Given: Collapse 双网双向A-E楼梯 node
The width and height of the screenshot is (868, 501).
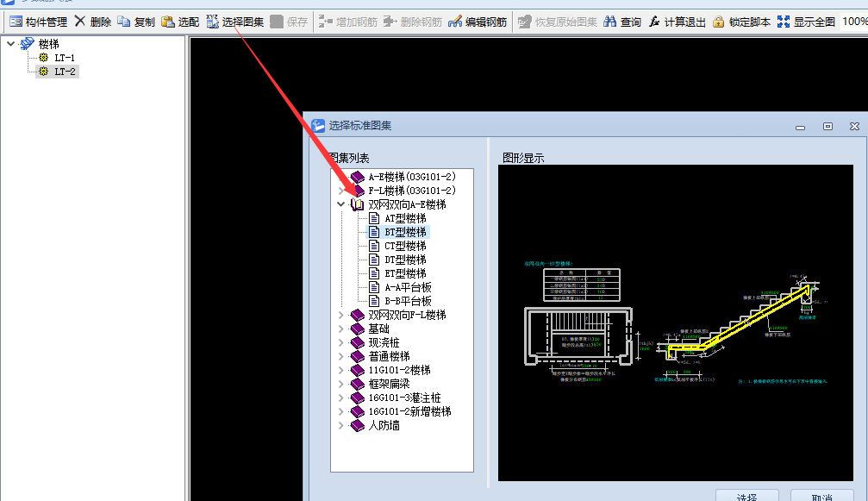Looking at the screenshot, I should click(341, 204).
